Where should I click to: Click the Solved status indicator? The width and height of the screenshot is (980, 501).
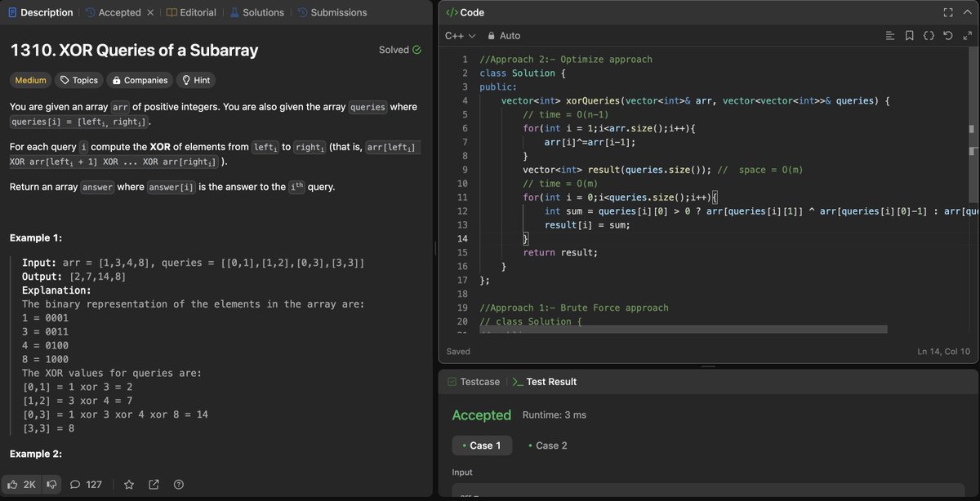(x=400, y=50)
